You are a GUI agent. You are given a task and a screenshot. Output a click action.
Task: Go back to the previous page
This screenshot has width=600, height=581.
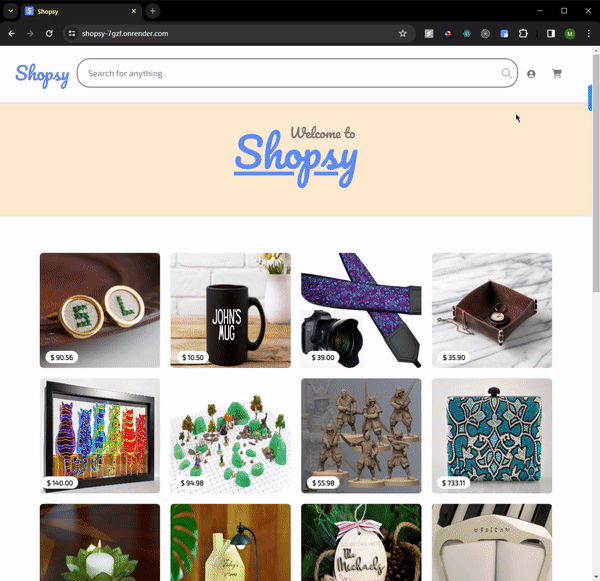11,34
